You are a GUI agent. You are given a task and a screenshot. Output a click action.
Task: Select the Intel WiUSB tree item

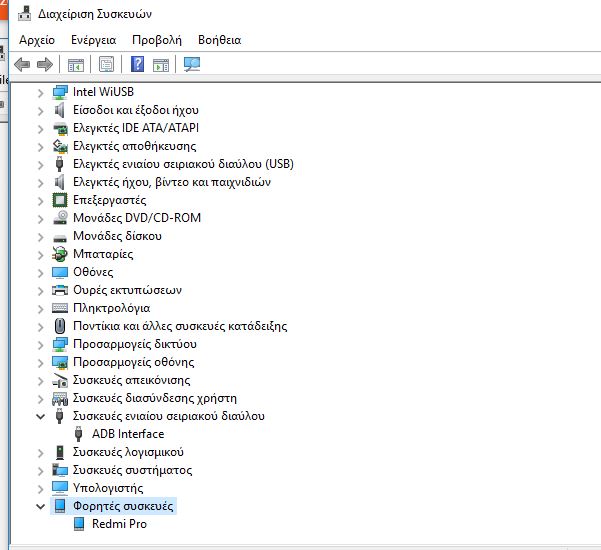pyautogui.click(x=103, y=92)
